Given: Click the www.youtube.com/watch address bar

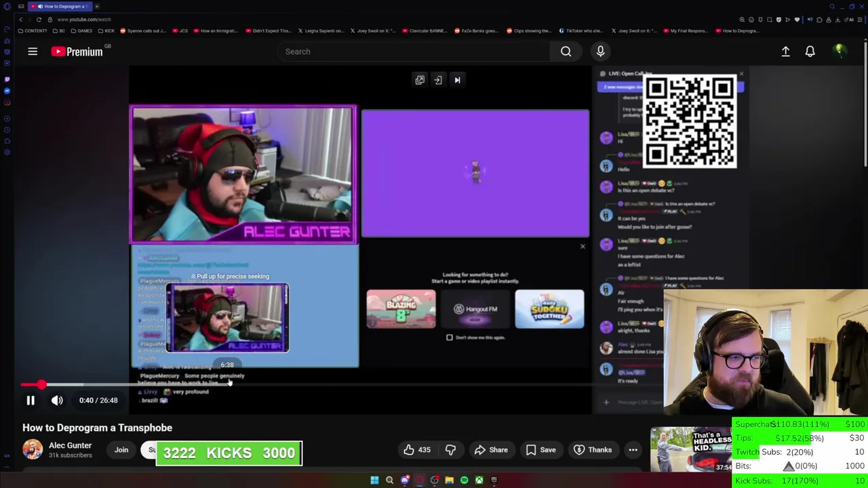Looking at the screenshot, I should [83, 20].
